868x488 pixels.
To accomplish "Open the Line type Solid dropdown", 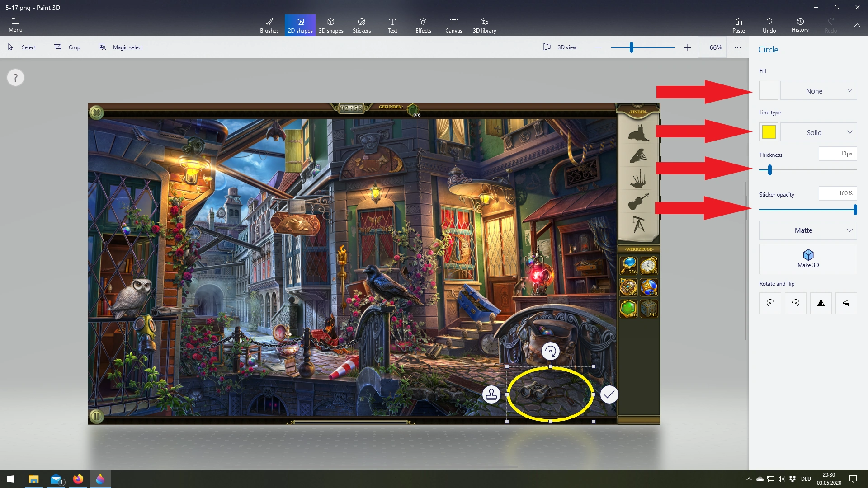I will pos(818,132).
